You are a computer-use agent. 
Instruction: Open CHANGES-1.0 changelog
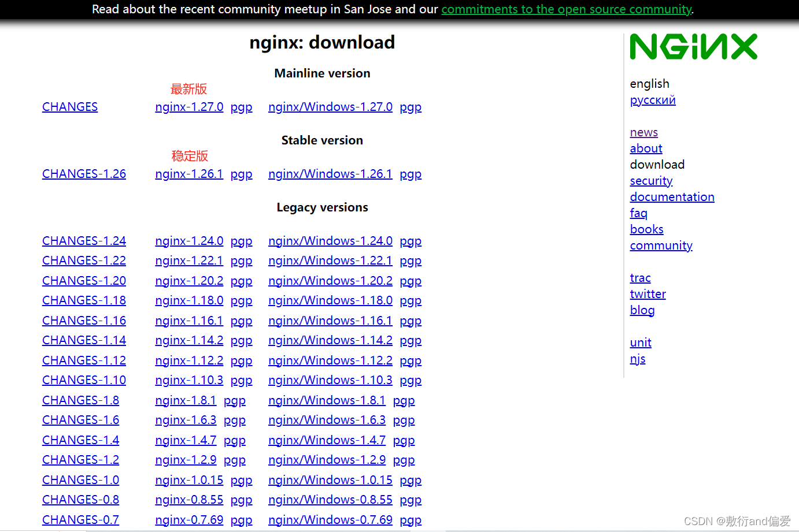coord(80,480)
